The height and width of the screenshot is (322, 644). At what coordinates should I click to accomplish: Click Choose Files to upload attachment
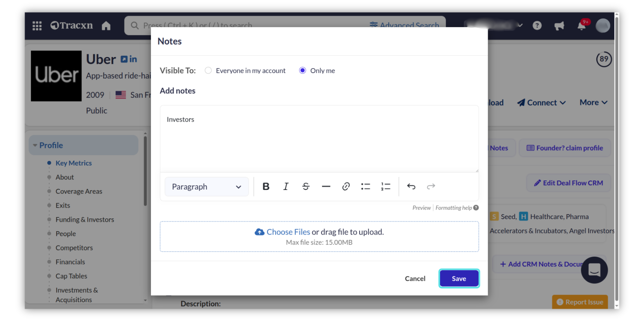(288, 232)
